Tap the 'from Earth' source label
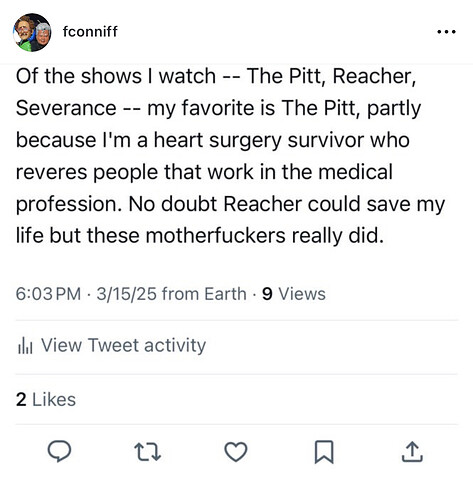 coord(204,294)
